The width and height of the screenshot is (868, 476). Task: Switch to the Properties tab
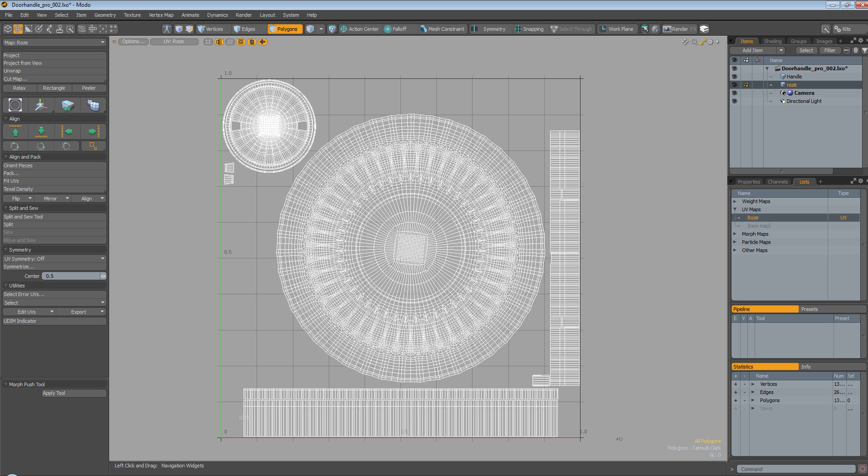click(x=749, y=182)
